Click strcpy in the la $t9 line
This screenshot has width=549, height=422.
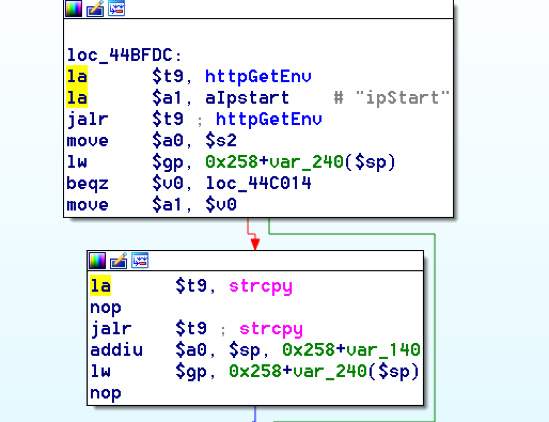click(x=260, y=286)
